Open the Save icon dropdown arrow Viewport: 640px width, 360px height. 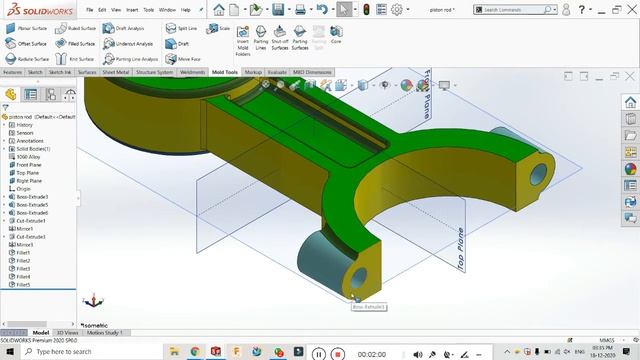289,9
